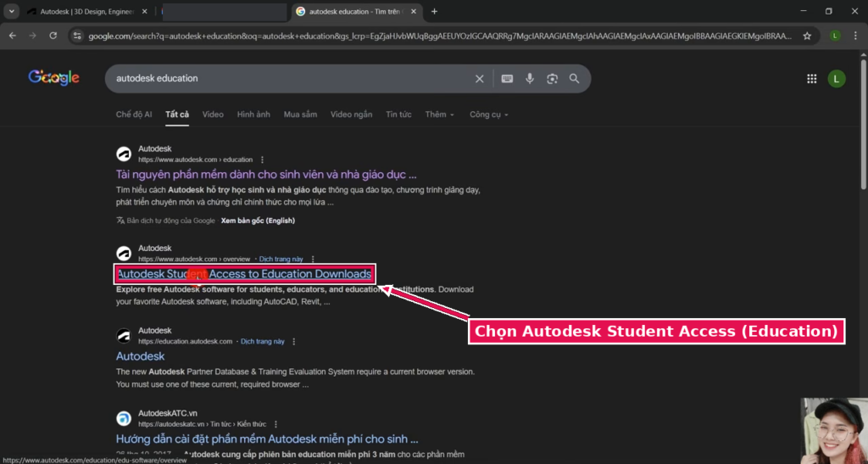868x464 pixels.
Task: Open the Mua sắm tab
Action: click(300, 114)
